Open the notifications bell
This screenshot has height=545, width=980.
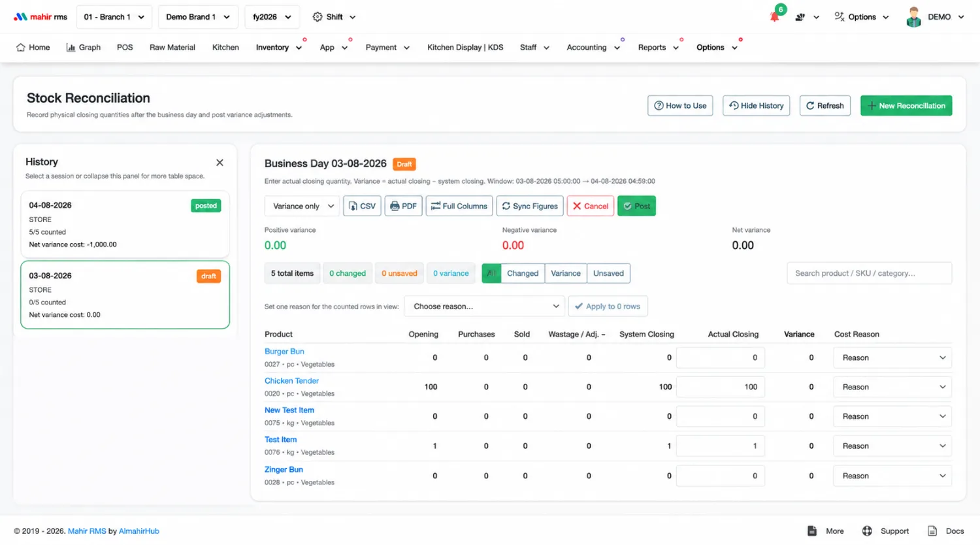[775, 16]
